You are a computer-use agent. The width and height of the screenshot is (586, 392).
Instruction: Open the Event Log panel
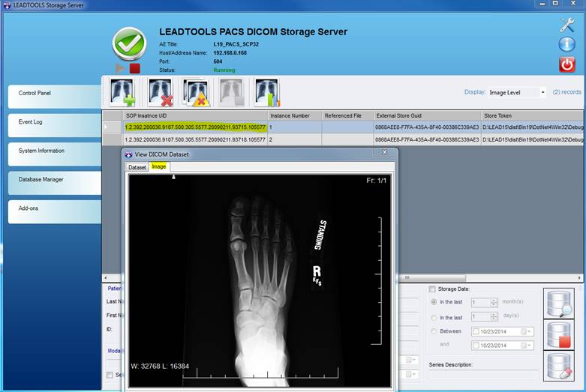click(x=54, y=122)
